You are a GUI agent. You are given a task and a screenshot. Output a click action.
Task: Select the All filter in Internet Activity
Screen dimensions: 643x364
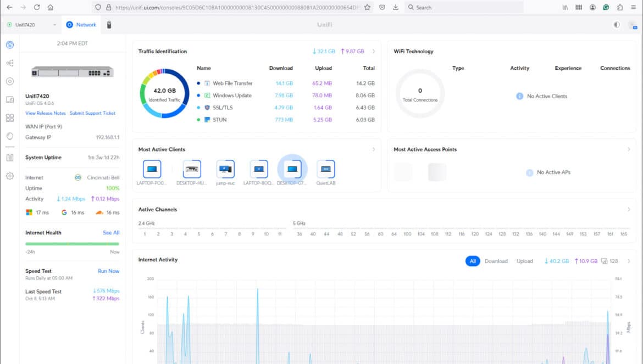[473, 261]
